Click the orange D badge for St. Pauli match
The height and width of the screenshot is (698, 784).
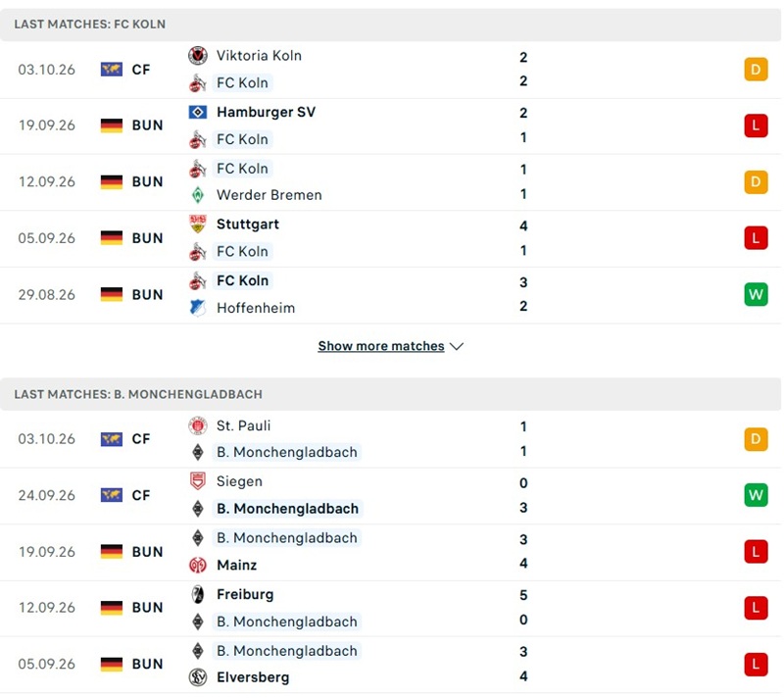pyautogui.click(x=756, y=439)
